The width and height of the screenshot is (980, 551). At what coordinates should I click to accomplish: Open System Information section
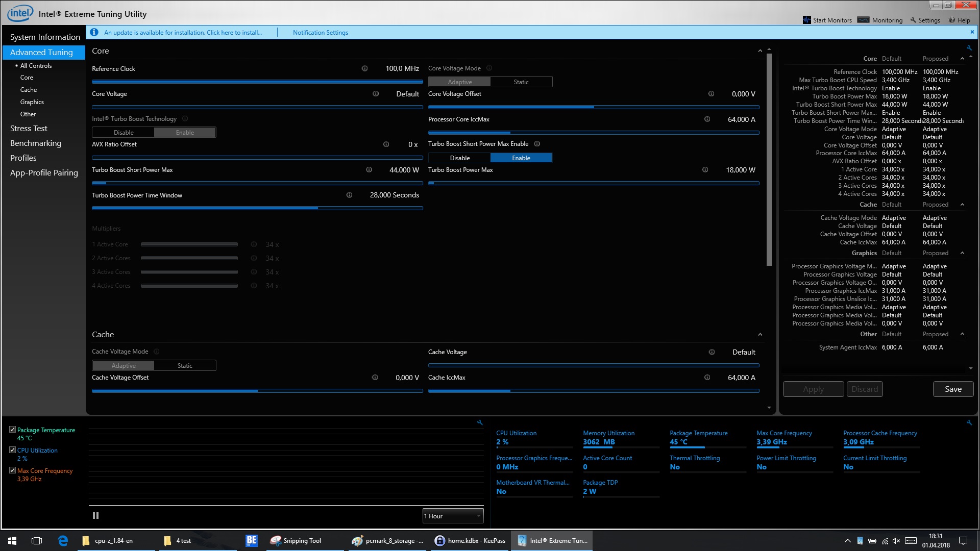click(x=45, y=37)
